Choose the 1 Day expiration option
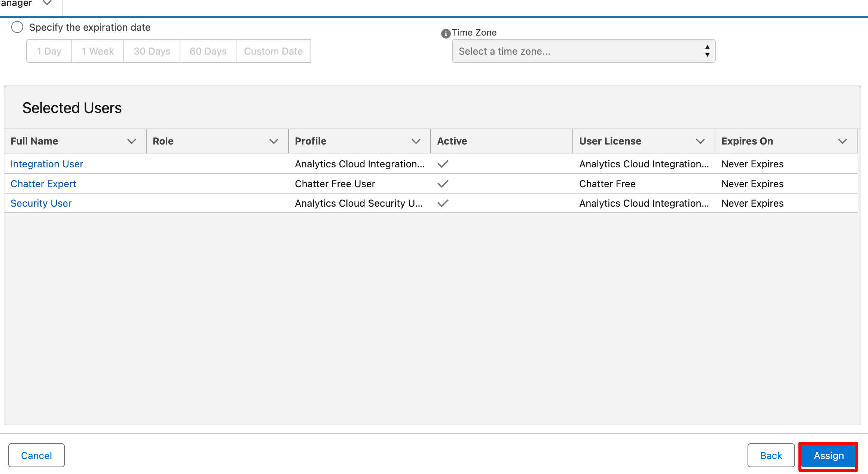Viewport: 868px width, 474px height. (x=49, y=51)
